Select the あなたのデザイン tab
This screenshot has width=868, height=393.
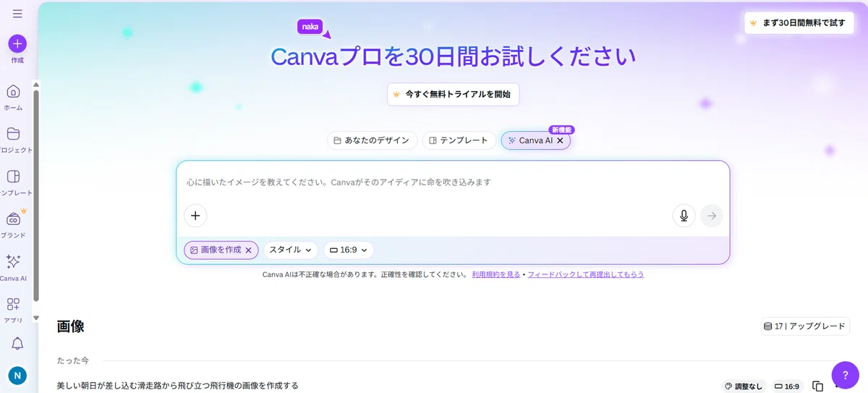(372, 140)
